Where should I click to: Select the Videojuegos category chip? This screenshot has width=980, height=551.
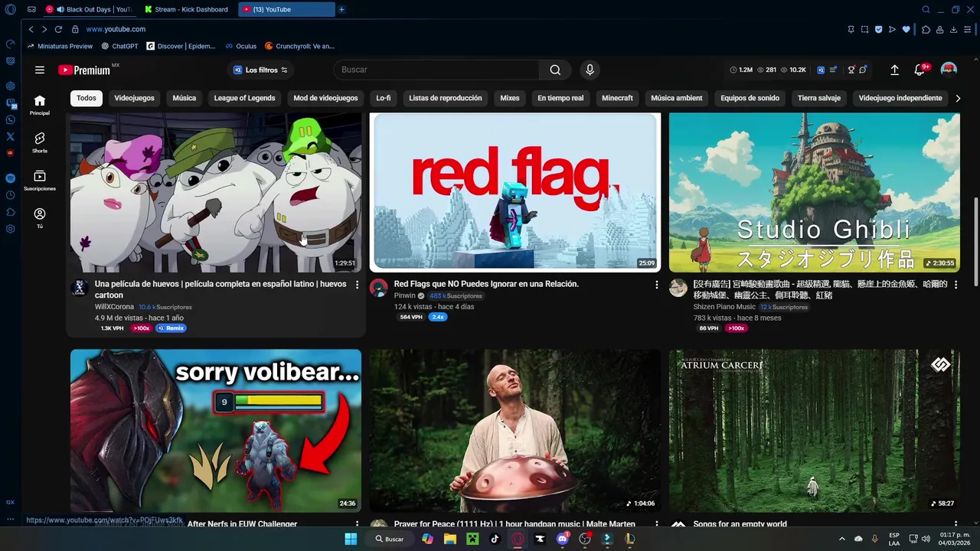pyautogui.click(x=134, y=98)
